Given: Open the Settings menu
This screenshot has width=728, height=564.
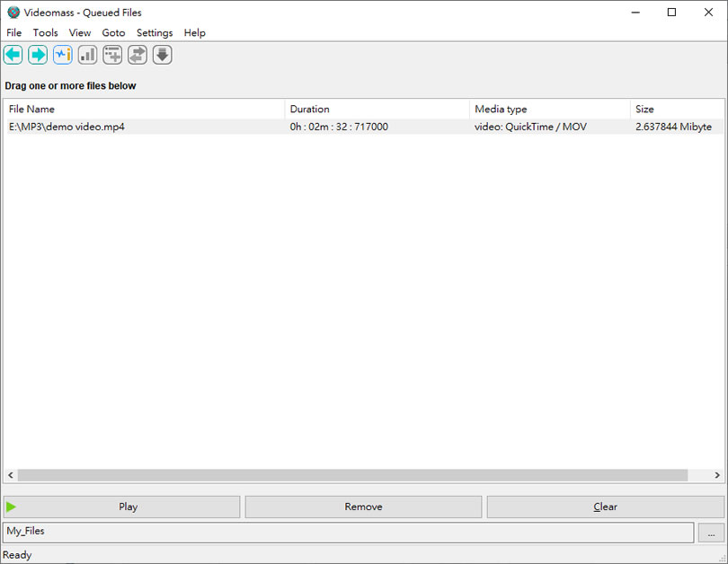Looking at the screenshot, I should (155, 32).
